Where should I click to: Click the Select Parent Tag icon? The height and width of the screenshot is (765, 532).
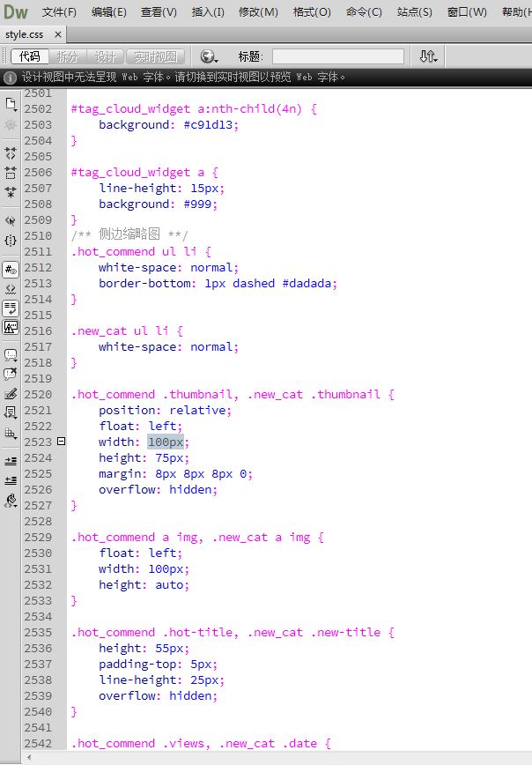(x=11, y=220)
